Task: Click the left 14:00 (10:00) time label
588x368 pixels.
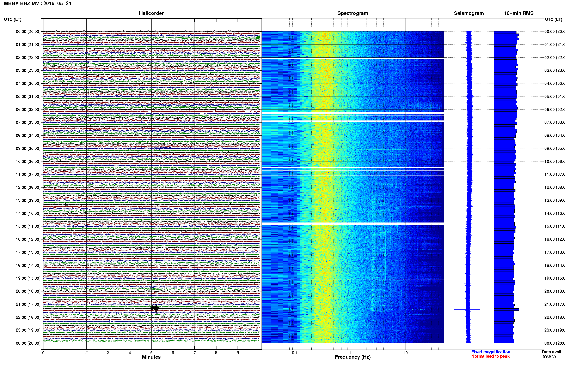Action: (28, 213)
